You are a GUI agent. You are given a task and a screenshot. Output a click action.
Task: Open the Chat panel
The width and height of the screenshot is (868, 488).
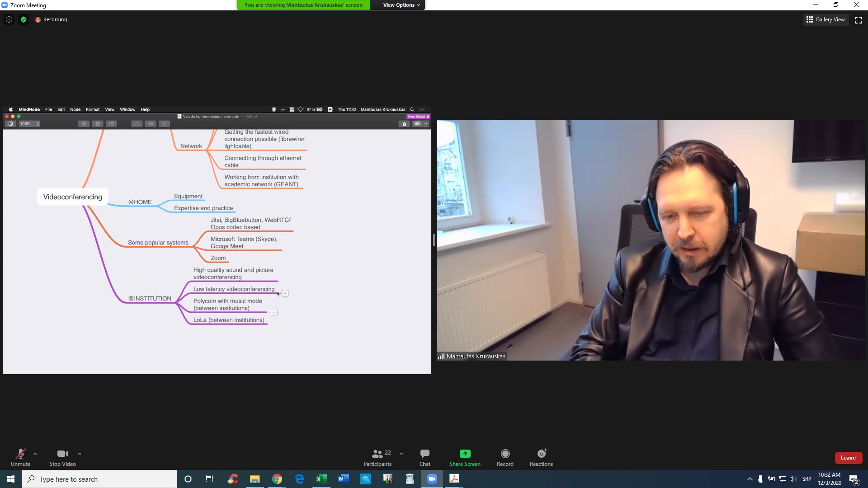pos(425,457)
